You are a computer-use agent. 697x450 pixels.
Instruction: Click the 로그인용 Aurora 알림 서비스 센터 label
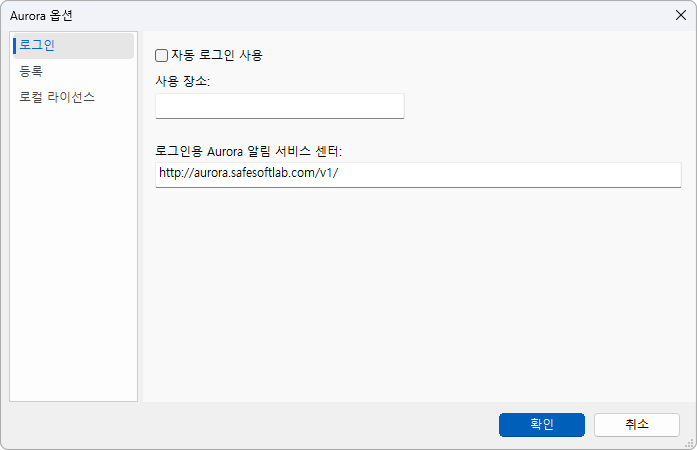248,151
